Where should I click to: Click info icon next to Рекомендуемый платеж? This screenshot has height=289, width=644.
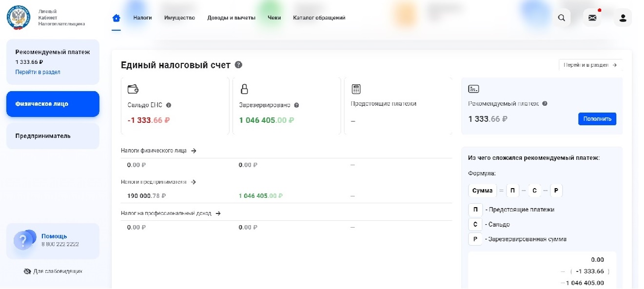pyautogui.click(x=545, y=104)
